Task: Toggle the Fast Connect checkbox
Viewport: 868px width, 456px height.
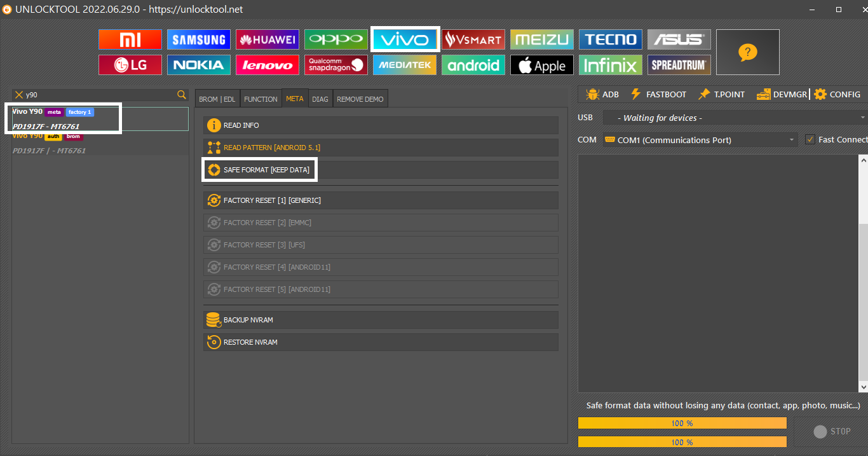Action: pyautogui.click(x=810, y=139)
